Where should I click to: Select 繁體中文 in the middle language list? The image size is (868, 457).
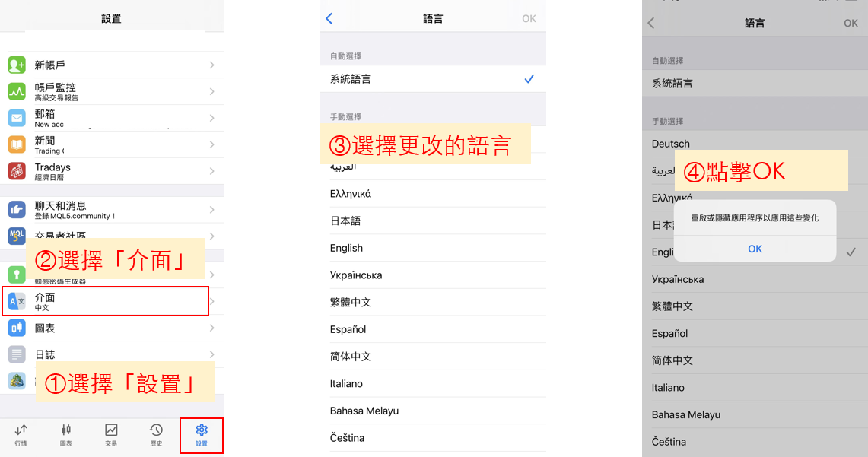[x=433, y=302]
